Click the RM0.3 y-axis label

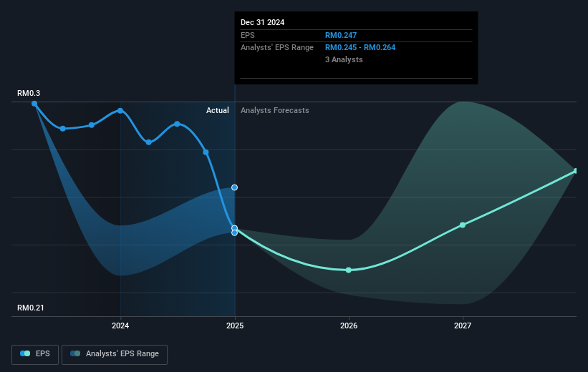coord(29,94)
